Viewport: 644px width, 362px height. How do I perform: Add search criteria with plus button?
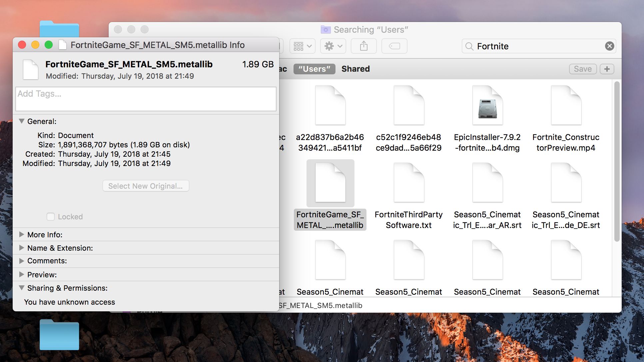607,69
